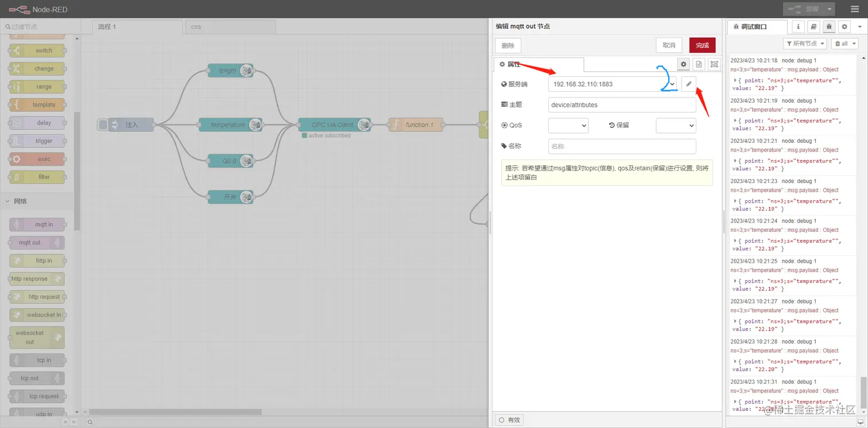Select the switch node in palette
This screenshot has height=428, width=868.
coord(37,50)
